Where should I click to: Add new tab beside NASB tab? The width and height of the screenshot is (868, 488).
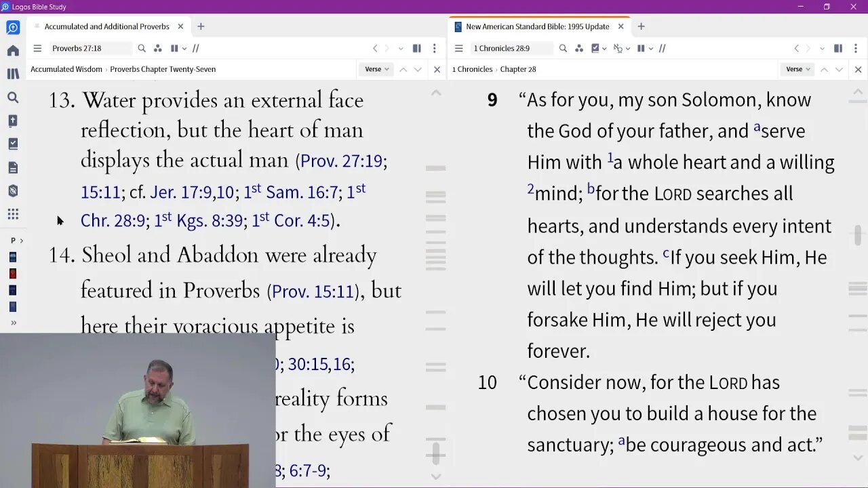pos(641,26)
